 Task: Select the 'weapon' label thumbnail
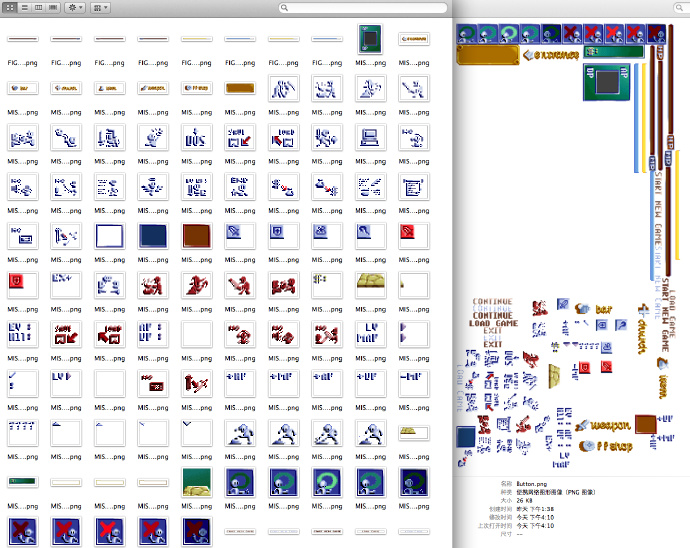click(x=153, y=88)
